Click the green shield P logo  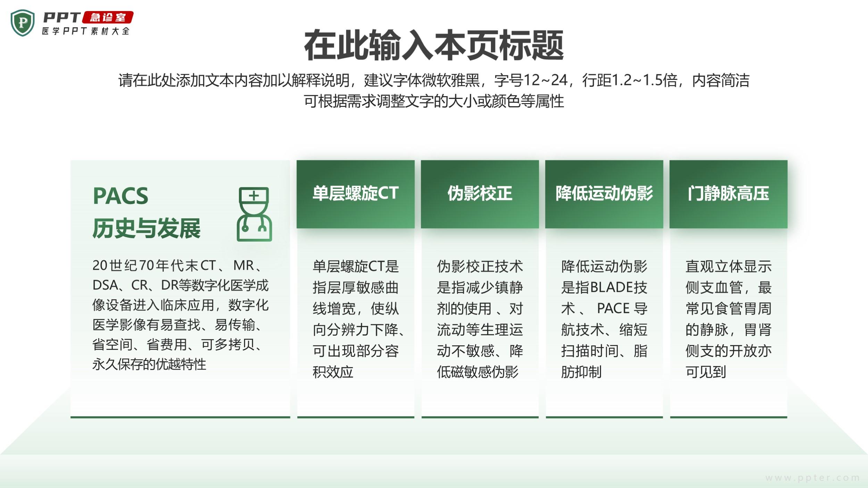[x=23, y=23]
